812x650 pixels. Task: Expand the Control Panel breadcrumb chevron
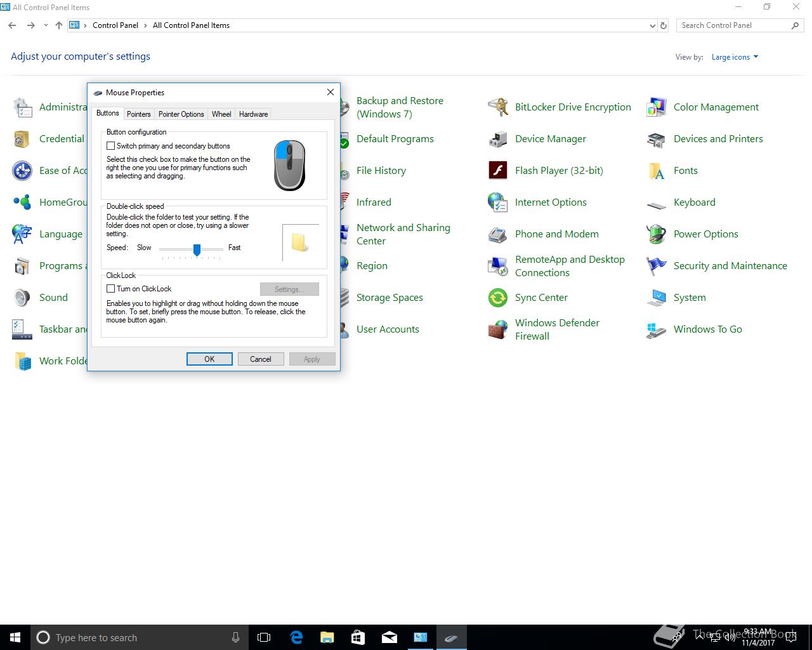[145, 25]
